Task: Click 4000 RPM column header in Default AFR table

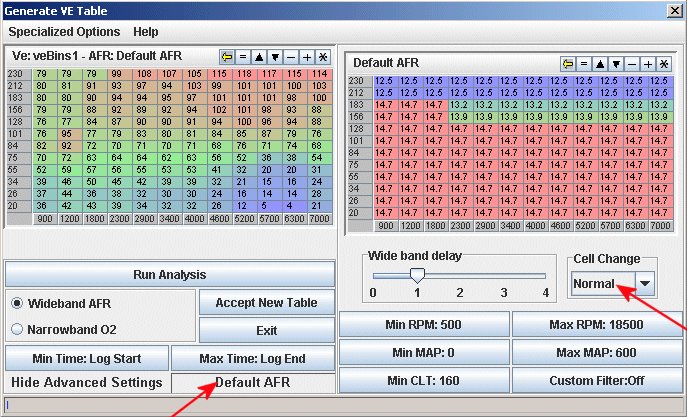Action: 535,226
